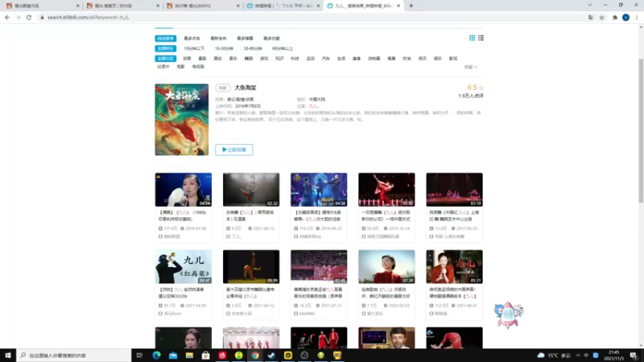644x362 pixels.
Task: Open the Mail app on the taskbar
Action: (x=173, y=355)
